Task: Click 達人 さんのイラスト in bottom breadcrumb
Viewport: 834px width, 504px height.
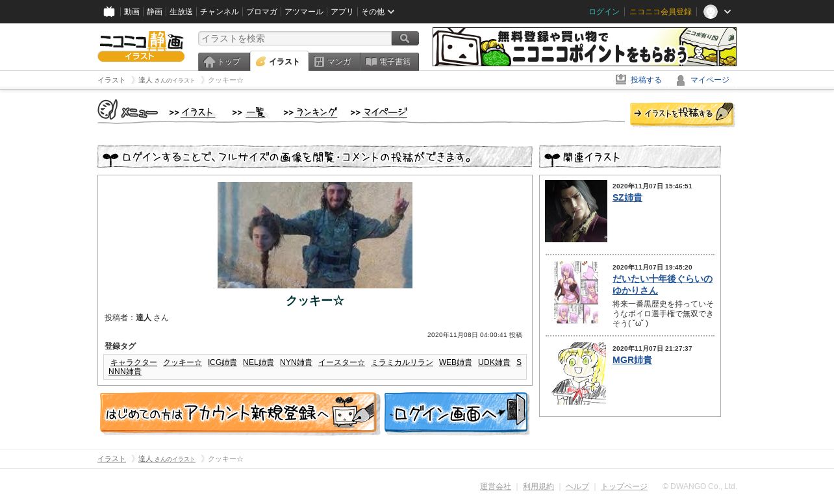Action: click(x=167, y=459)
